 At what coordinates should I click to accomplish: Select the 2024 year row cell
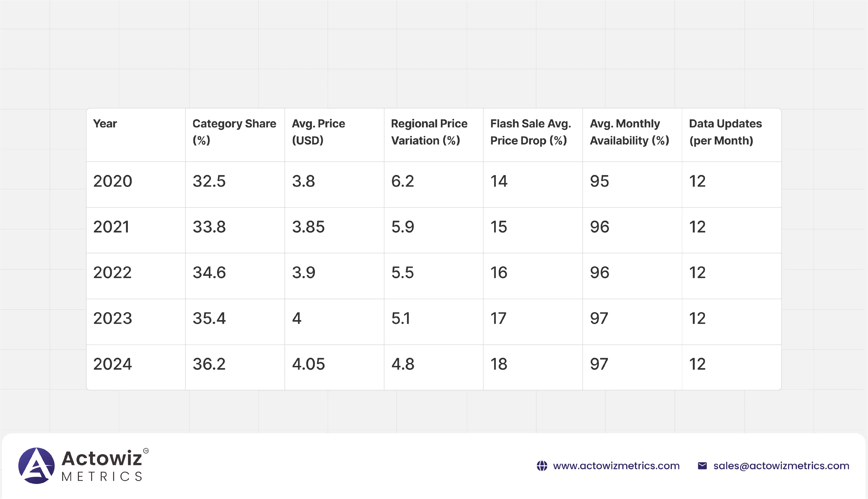[112, 364]
